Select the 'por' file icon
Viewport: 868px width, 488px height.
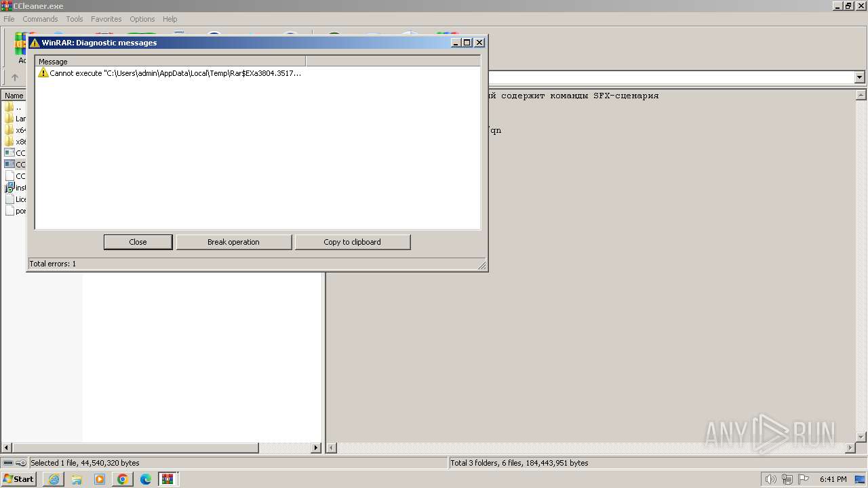[9, 211]
